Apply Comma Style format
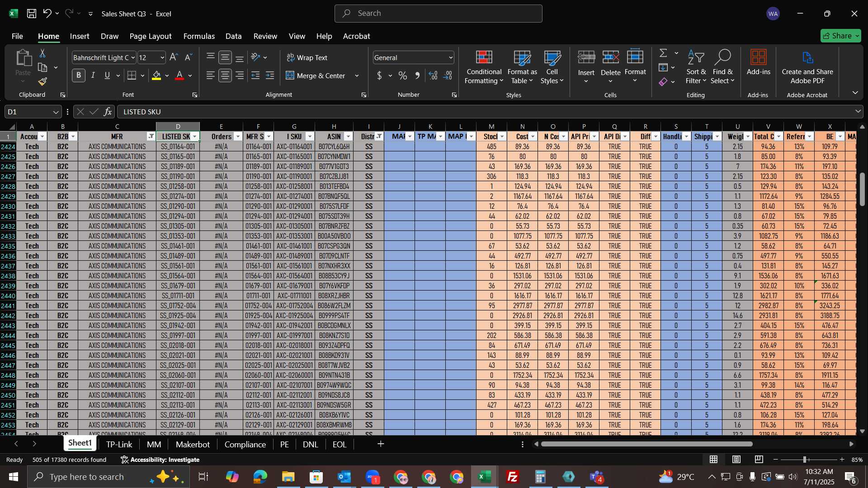 click(x=417, y=75)
